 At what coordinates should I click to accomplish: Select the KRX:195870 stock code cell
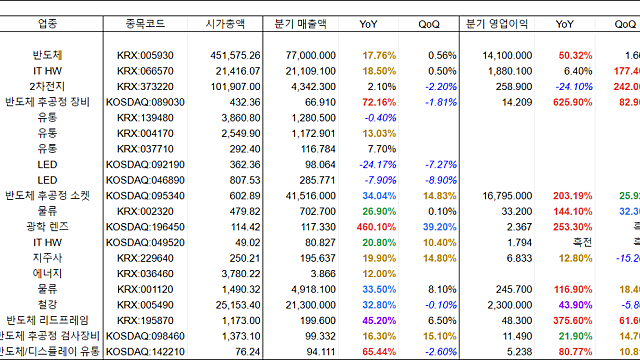(145, 321)
